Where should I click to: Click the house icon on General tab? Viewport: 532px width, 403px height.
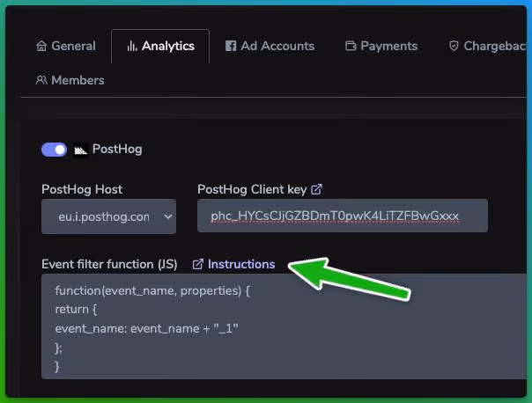coord(41,46)
